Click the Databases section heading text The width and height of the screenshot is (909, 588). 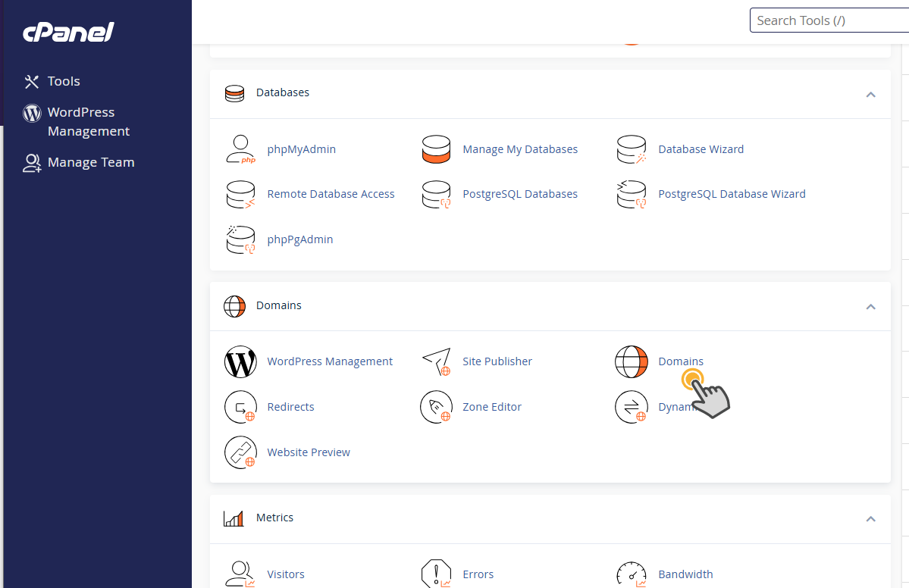[282, 92]
